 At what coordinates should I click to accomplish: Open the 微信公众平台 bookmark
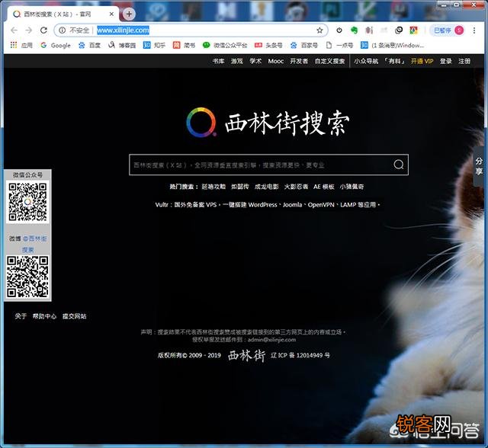pos(225,46)
